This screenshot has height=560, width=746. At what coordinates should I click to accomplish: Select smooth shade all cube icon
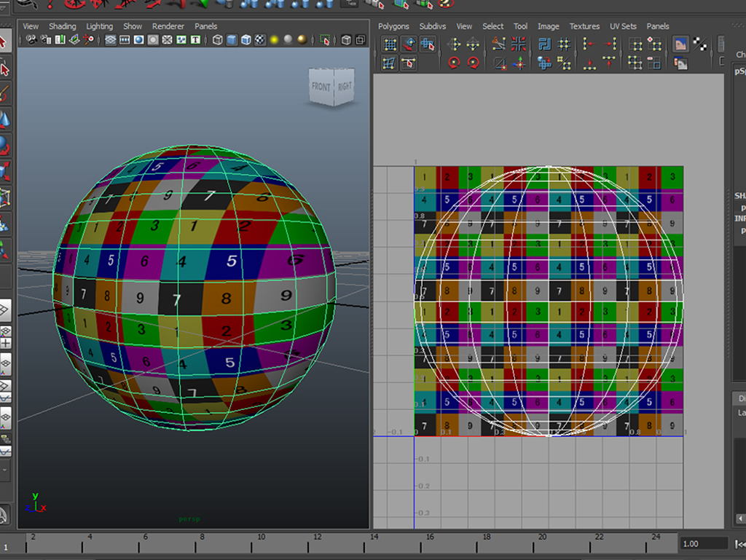click(232, 40)
